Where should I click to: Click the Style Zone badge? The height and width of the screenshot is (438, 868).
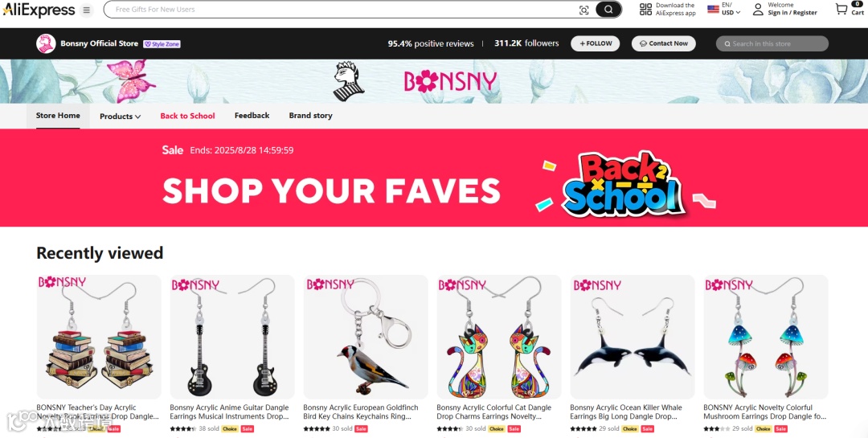pyautogui.click(x=162, y=44)
